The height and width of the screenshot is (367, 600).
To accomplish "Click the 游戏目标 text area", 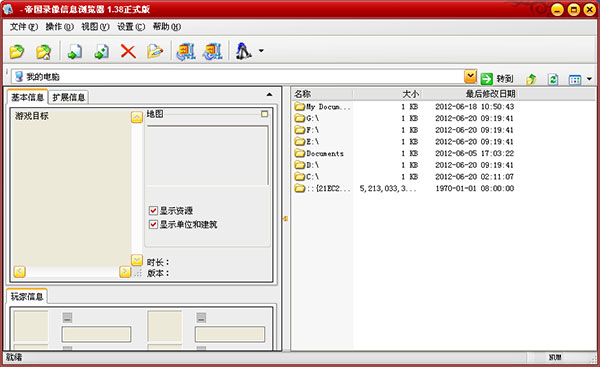I will coord(72,188).
